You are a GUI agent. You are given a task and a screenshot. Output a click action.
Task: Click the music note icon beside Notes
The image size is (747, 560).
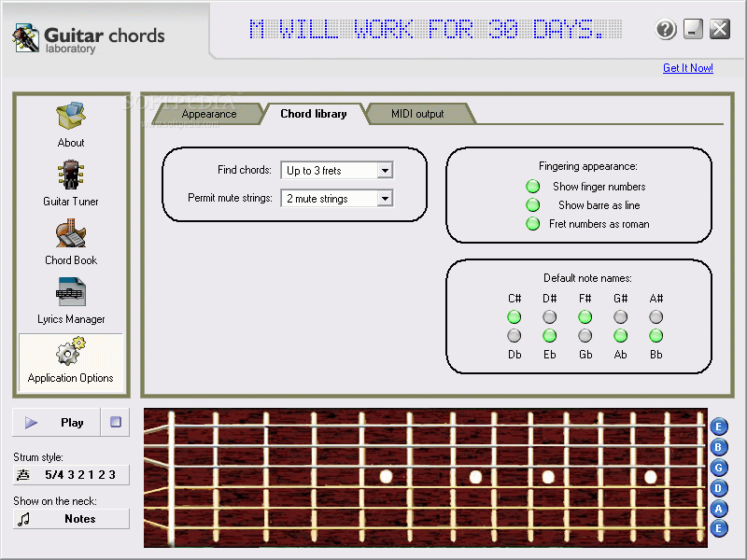pyautogui.click(x=24, y=519)
